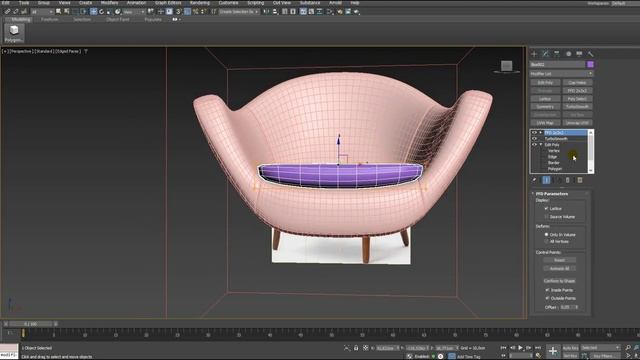Click the selection lock icon
The height and width of the screenshot is (360, 640).
coord(356,348)
